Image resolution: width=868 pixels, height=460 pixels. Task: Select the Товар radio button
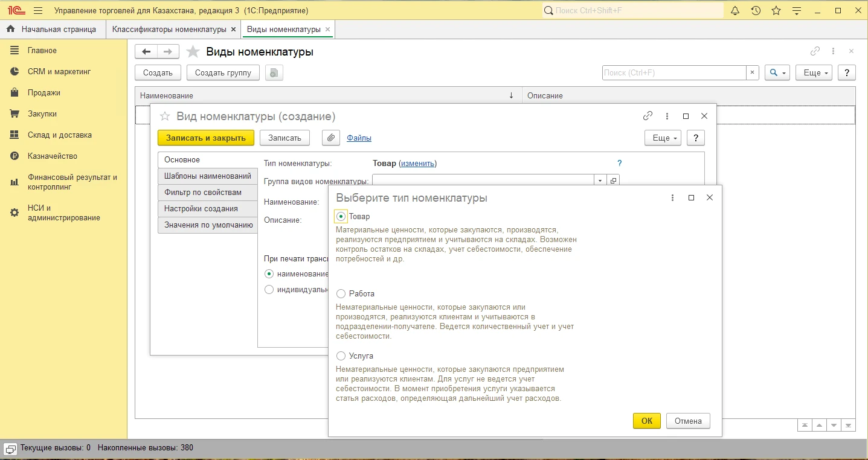click(x=341, y=216)
